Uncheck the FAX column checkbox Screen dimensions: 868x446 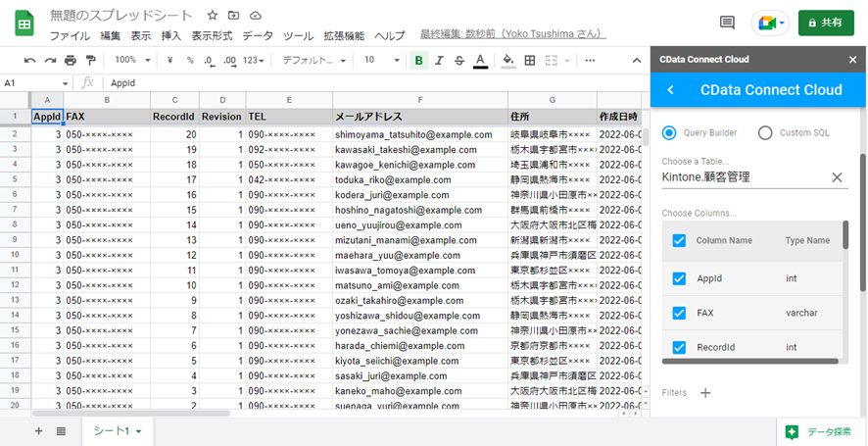pyautogui.click(x=679, y=313)
